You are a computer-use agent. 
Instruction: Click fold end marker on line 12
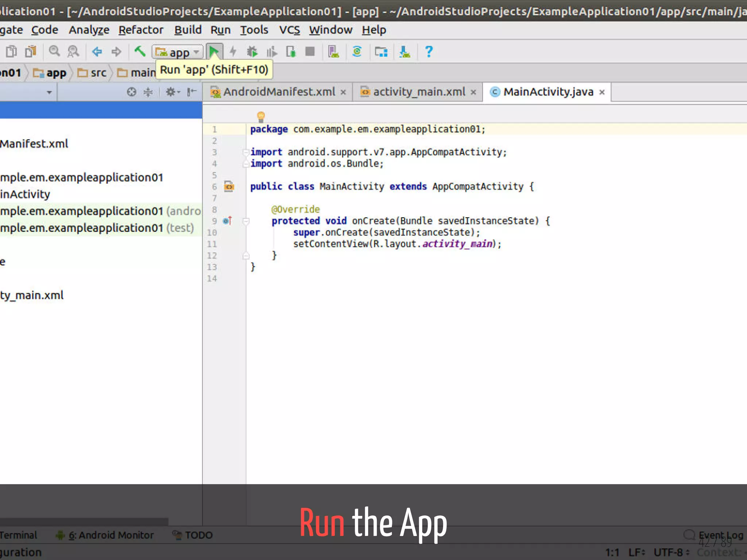coord(246,256)
